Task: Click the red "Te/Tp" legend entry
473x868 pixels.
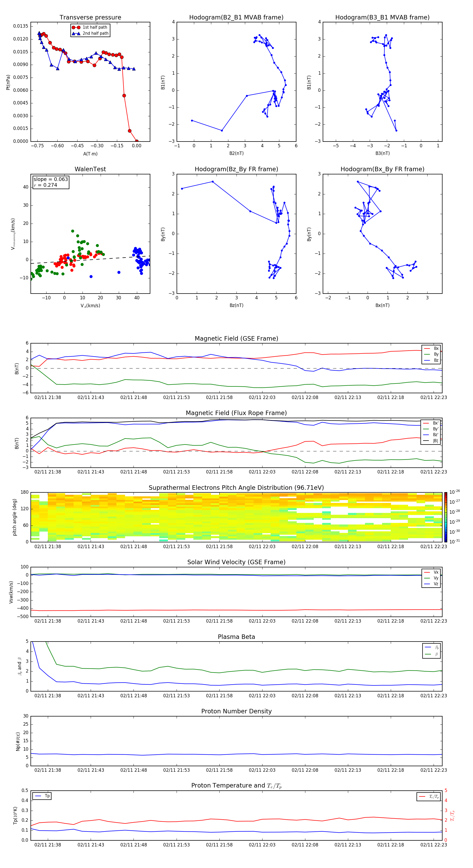Action: tap(429, 796)
